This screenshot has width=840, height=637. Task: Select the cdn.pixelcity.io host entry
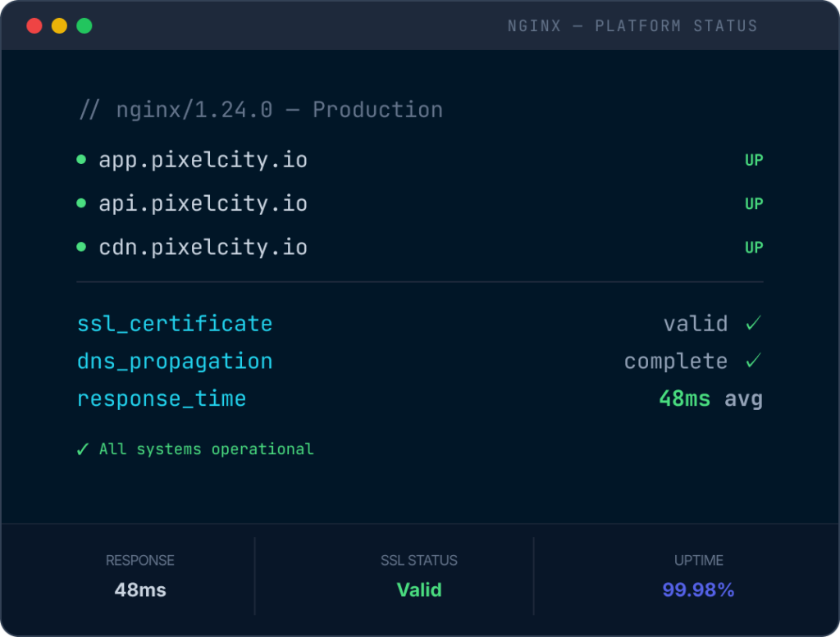[203, 248]
